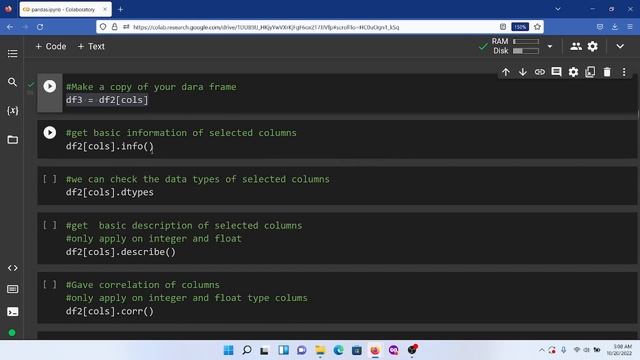Click the comment '#Make a copy of your dara frame'

coord(151,87)
